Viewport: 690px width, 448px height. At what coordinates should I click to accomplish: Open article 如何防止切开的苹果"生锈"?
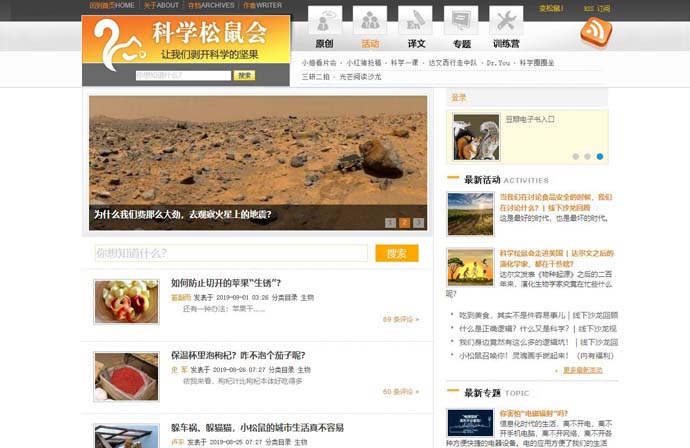pos(226,283)
